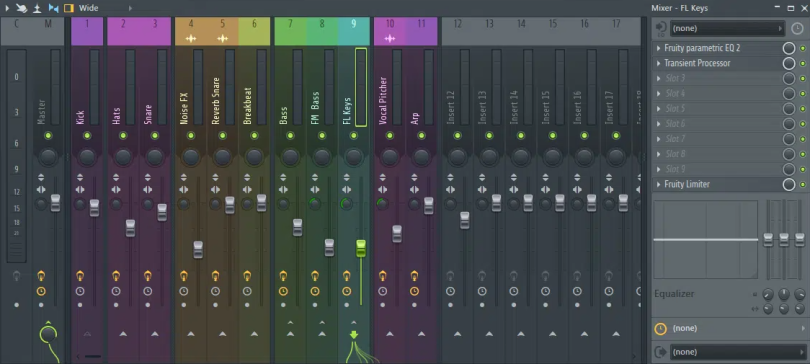Image resolution: width=810 pixels, height=364 pixels.
Task: Select track 11 Arp header tab
Action: [422, 31]
